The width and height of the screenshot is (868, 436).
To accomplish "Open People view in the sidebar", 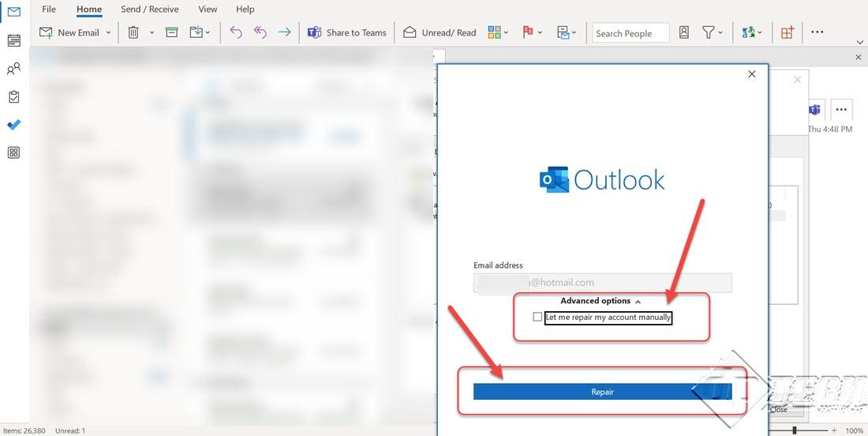I will (x=13, y=70).
